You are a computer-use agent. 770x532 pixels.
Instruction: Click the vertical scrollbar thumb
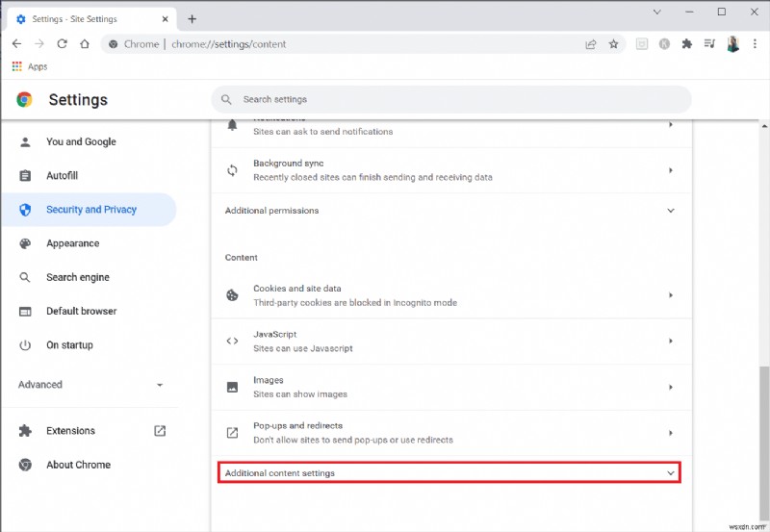764,442
